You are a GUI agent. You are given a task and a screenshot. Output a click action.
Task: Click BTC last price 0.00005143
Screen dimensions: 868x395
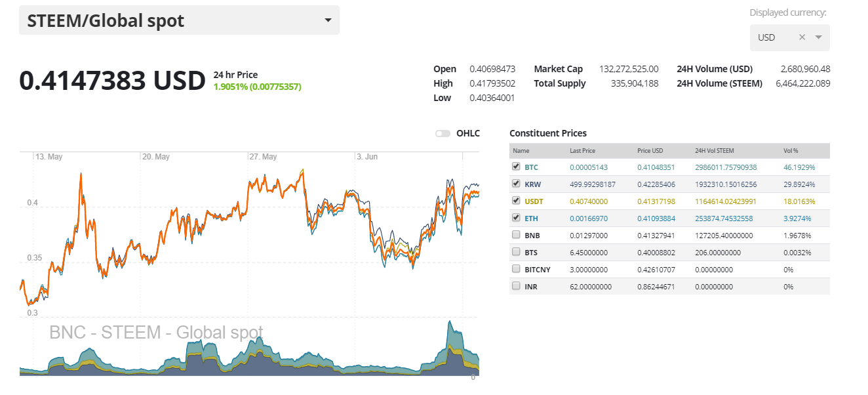pyautogui.click(x=589, y=167)
